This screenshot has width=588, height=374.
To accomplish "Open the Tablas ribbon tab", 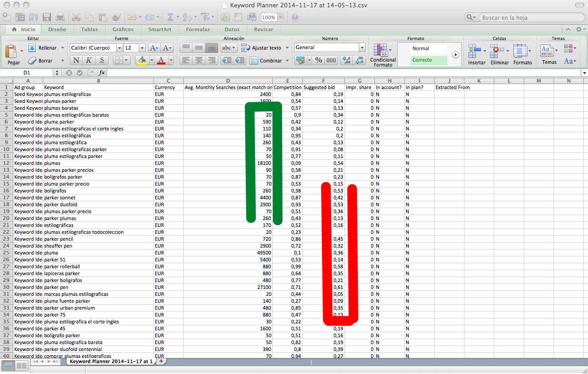I will (x=89, y=29).
